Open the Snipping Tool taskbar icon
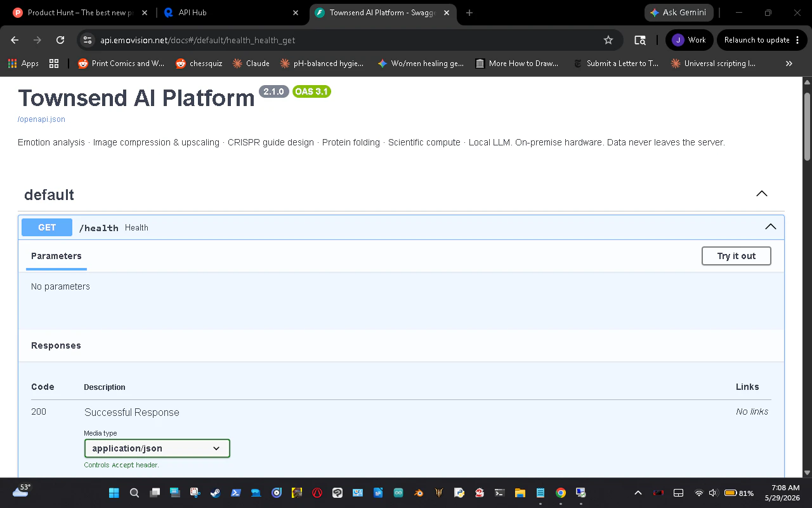Viewport: 812px width, 508px height. click(x=195, y=493)
